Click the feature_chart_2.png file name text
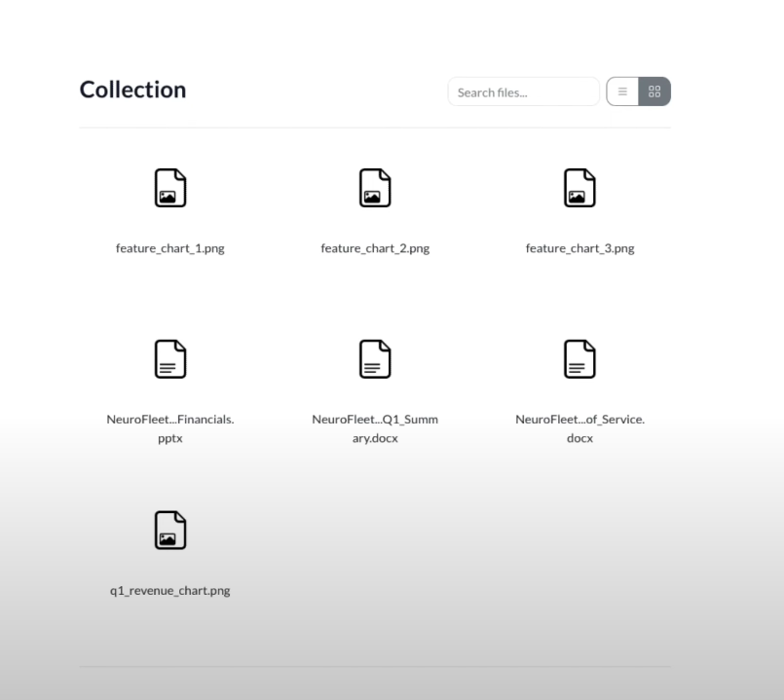Viewport: 784px width, 700px height. [x=375, y=248]
